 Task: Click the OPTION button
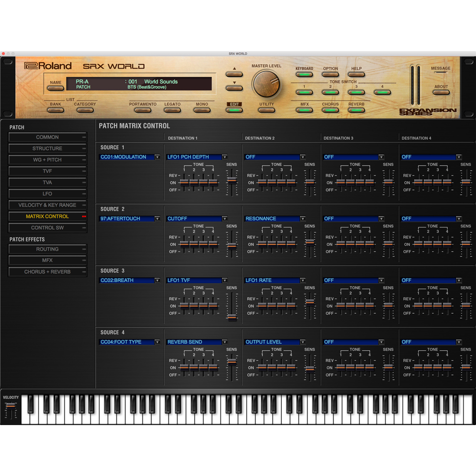[x=330, y=74]
